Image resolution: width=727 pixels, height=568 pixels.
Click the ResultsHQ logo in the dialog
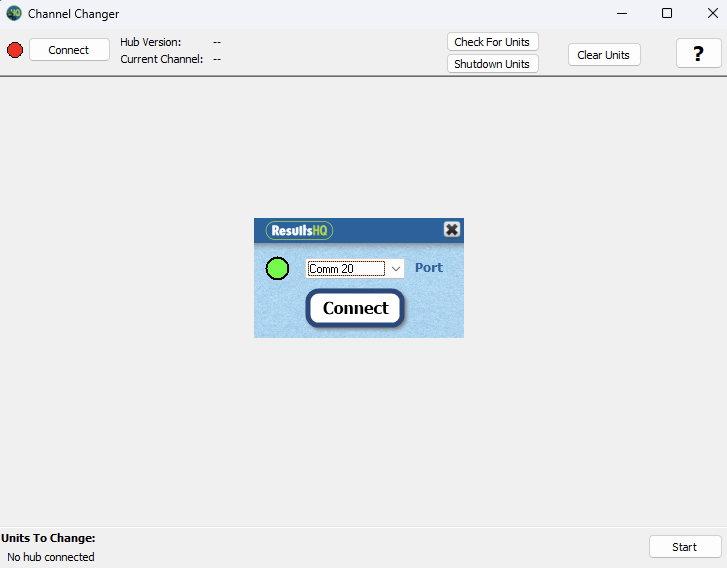tap(299, 230)
